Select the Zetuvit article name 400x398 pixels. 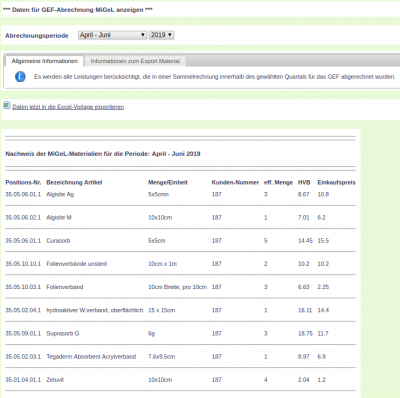pyautogui.click(x=55, y=380)
